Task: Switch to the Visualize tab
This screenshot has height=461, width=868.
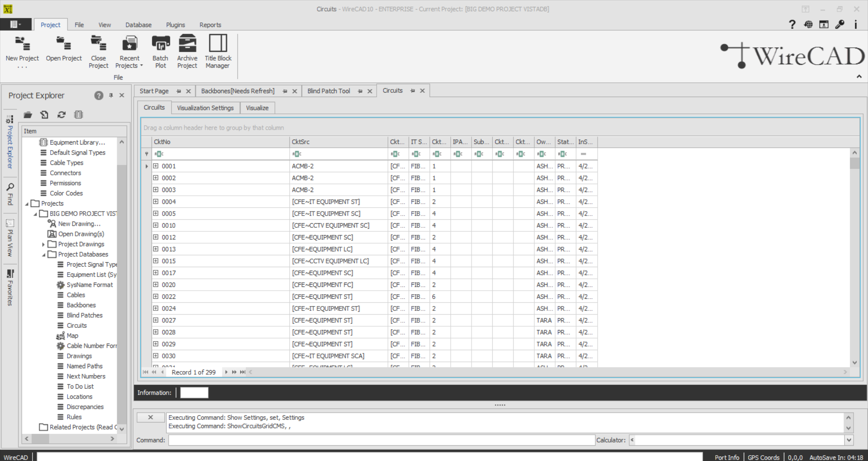Action: coord(257,108)
